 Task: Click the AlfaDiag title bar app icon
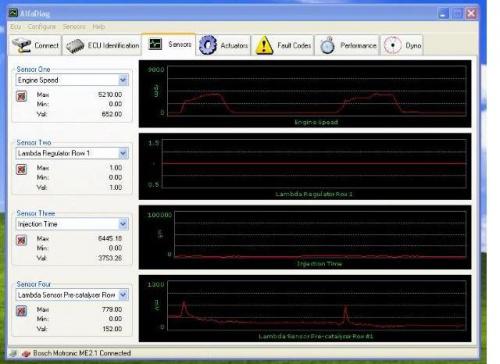tap(13, 13)
